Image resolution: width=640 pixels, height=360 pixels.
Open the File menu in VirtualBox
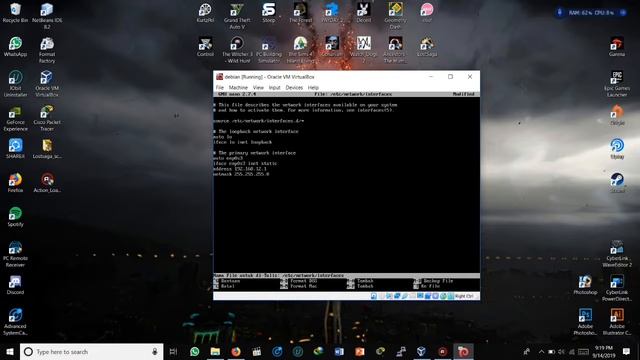(220, 88)
